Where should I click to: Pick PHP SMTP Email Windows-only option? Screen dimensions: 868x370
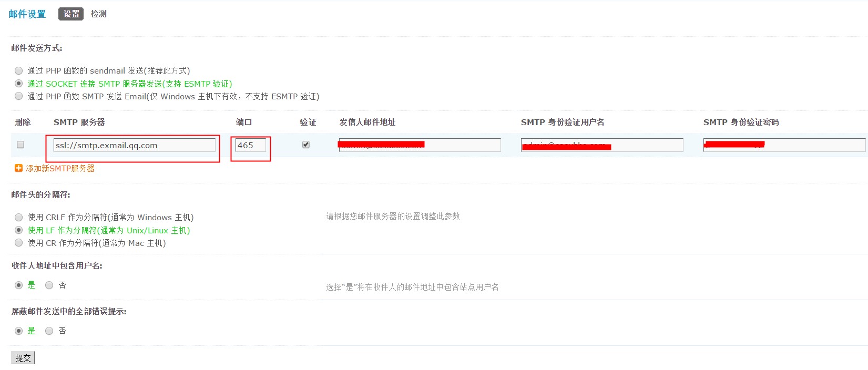[19, 96]
